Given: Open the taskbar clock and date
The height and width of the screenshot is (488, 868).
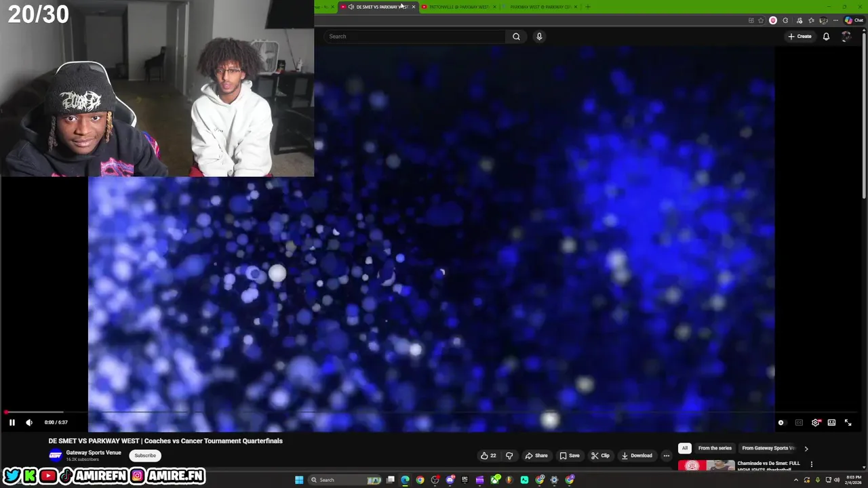Looking at the screenshot, I should click(853, 480).
